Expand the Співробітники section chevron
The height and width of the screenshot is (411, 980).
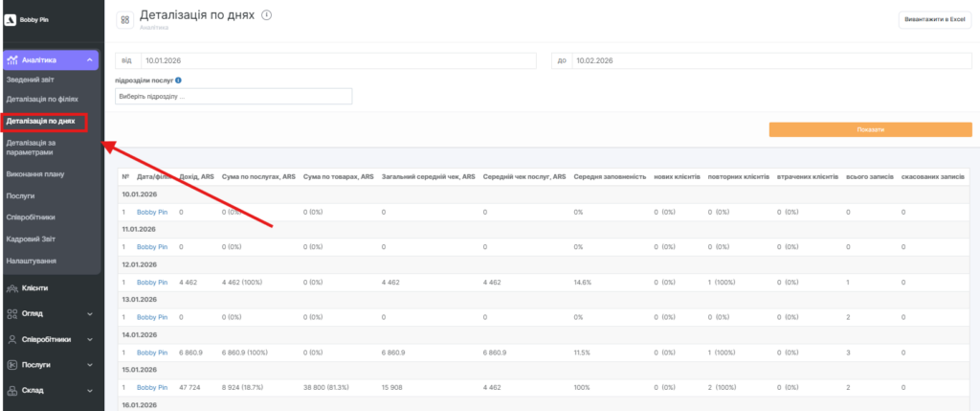(x=89, y=339)
